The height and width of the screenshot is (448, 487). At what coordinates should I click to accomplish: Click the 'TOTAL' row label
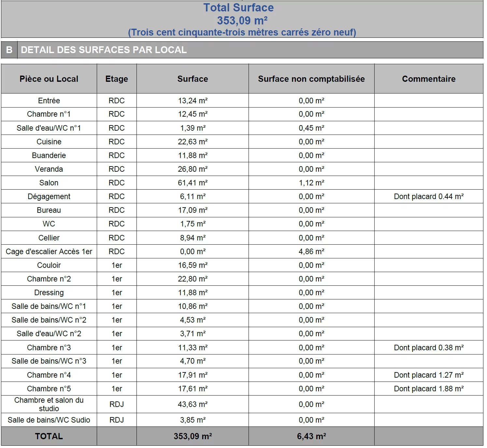click(49, 436)
